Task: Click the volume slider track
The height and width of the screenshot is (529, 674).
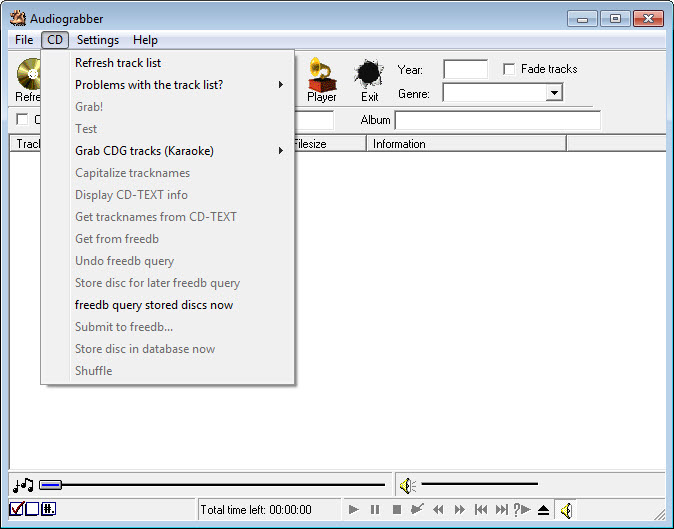Action: point(479,484)
